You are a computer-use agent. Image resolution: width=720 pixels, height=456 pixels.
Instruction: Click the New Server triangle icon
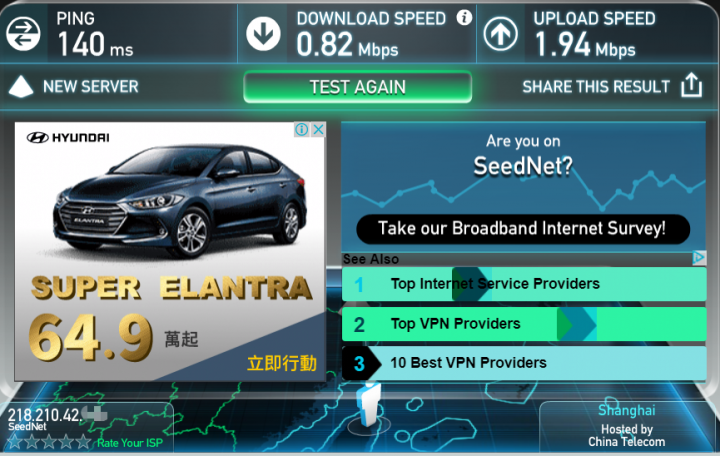pos(21,86)
